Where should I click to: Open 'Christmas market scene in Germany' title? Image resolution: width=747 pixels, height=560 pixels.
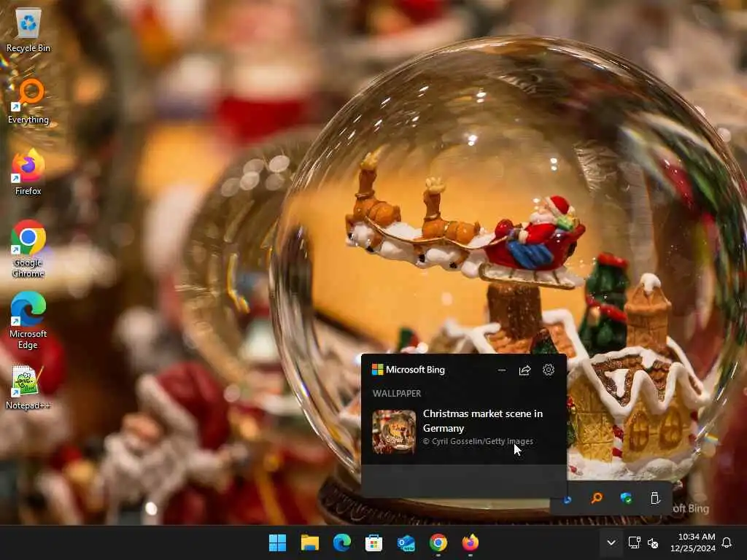(483, 421)
